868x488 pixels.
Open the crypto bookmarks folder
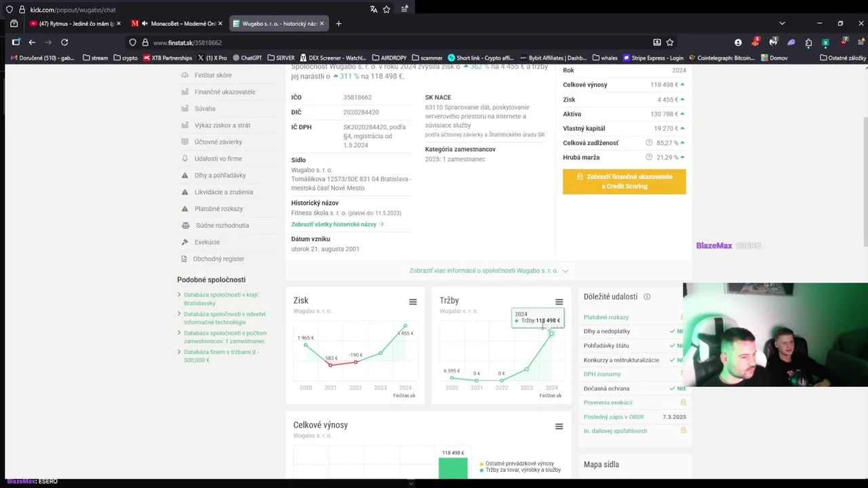tap(125, 58)
